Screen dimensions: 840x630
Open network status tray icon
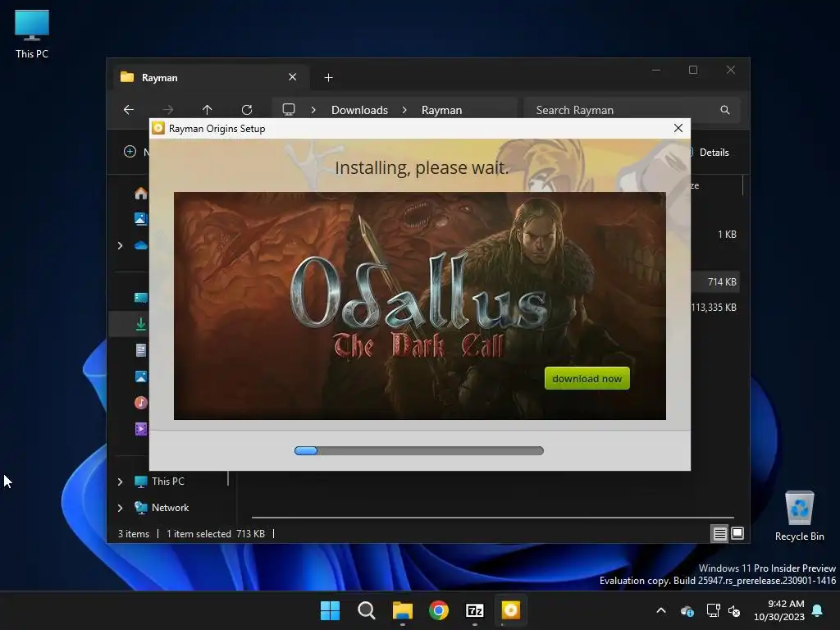(713, 610)
